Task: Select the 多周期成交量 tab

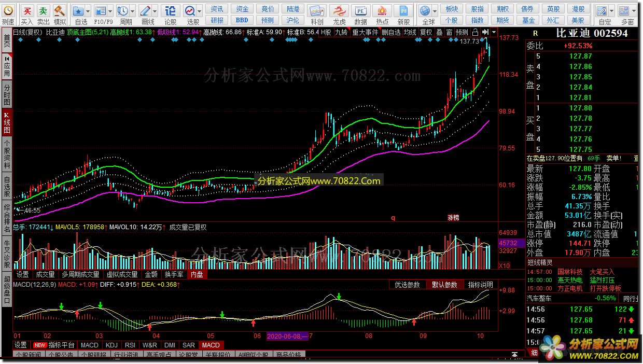Action: [x=80, y=274]
